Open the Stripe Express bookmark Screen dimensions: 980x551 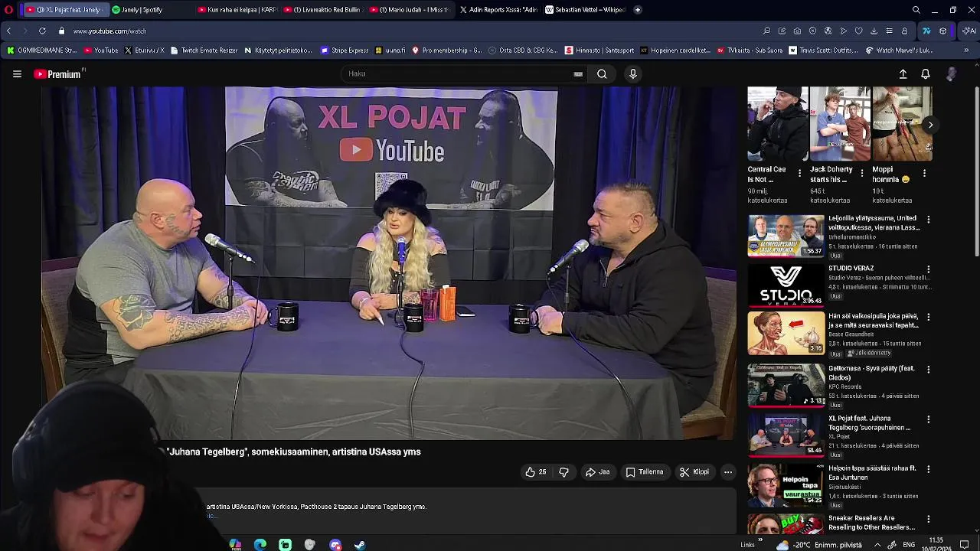[345, 51]
